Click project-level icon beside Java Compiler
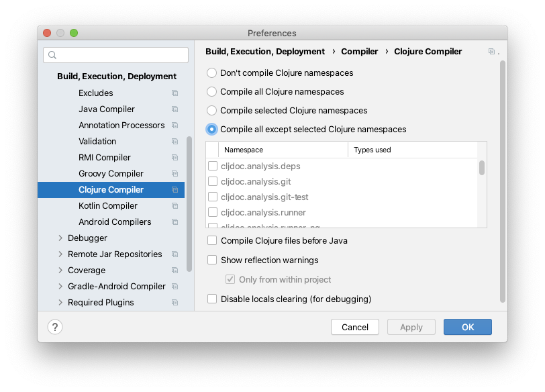Image resolution: width=545 pixels, height=392 pixels. point(175,109)
